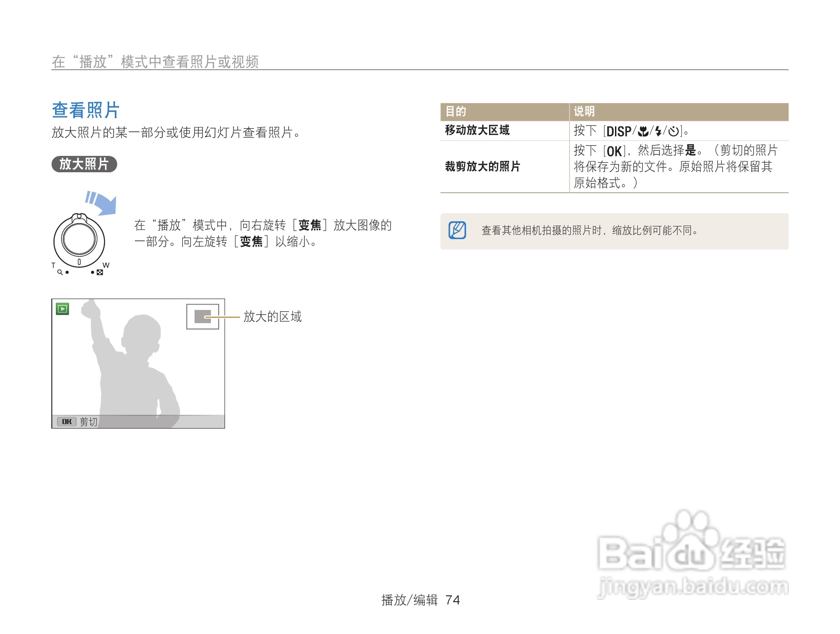The height and width of the screenshot is (634, 840).
Task: Click the 查看照片 heading
Action: tap(85, 110)
